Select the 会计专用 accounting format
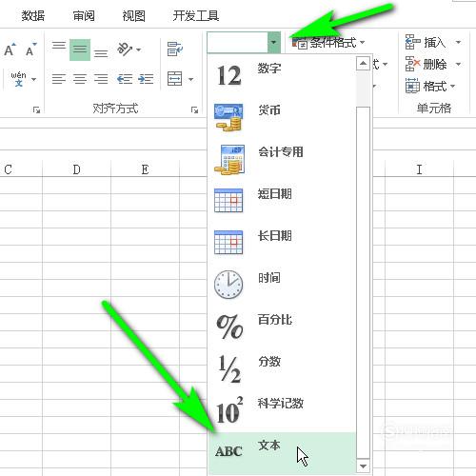This screenshot has width=476, height=476. coord(282,160)
